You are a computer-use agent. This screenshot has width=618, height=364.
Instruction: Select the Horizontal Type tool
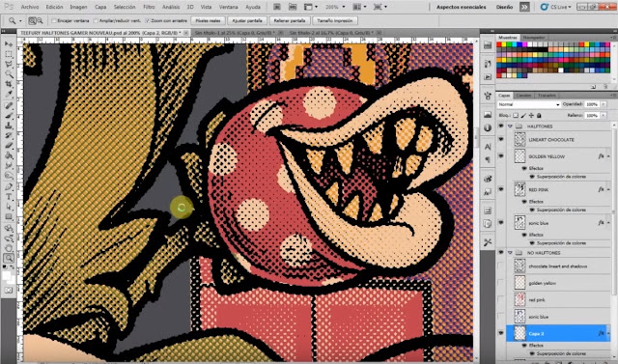pos(9,197)
